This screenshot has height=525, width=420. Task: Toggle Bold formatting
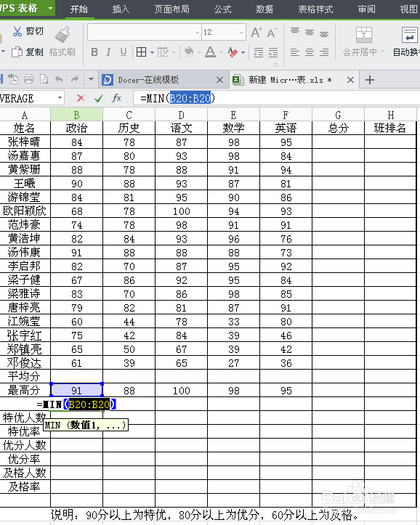click(94, 52)
